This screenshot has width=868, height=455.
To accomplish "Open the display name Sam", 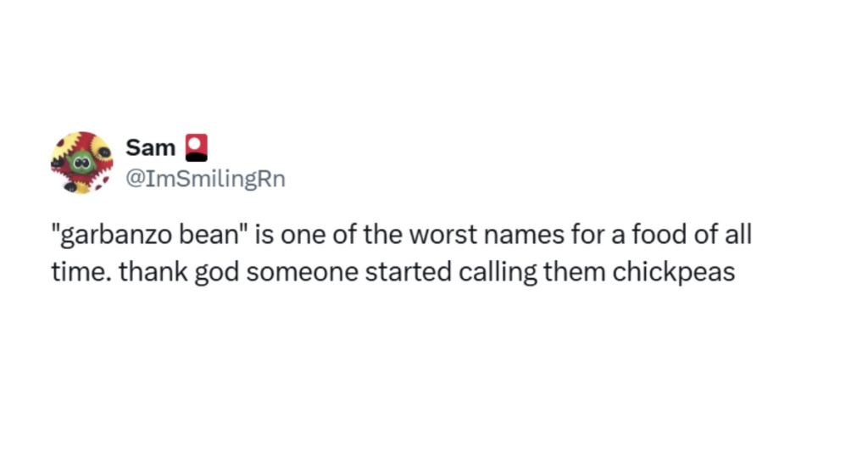I will [150, 148].
